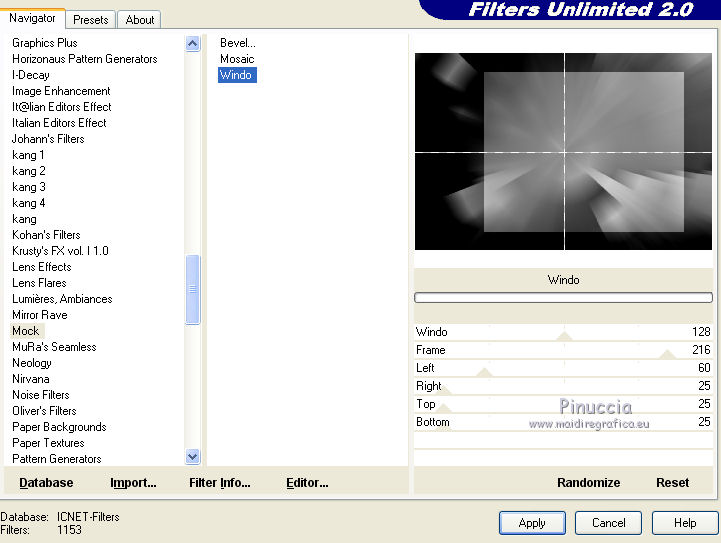721x543 pixels.
Task: Select Paper Textures category
Action: pyautogui.click(x=48, y=443)
